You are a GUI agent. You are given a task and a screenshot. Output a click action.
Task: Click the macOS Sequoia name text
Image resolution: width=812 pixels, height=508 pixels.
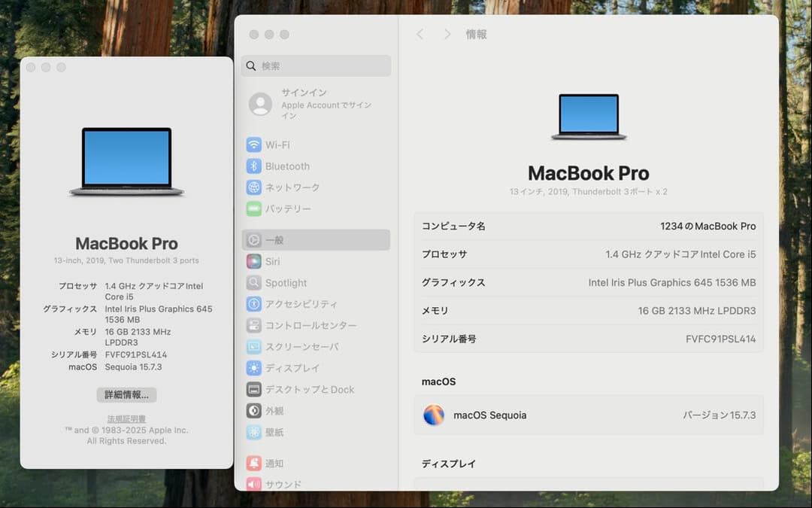tap(490, 415)
